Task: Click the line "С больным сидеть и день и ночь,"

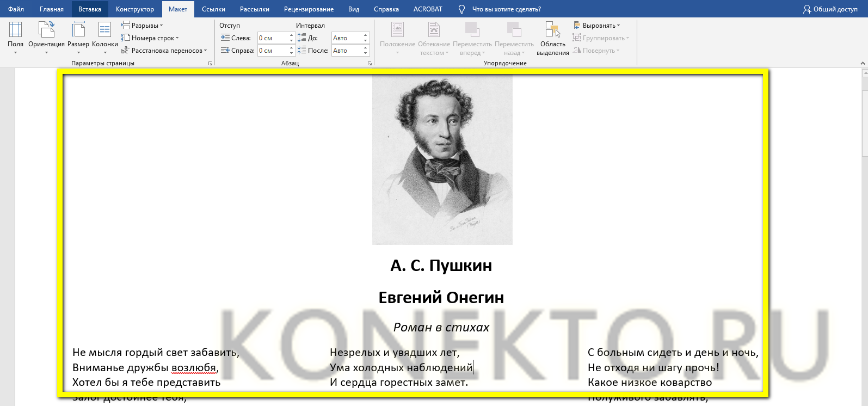Action: (x=673, y=353)
